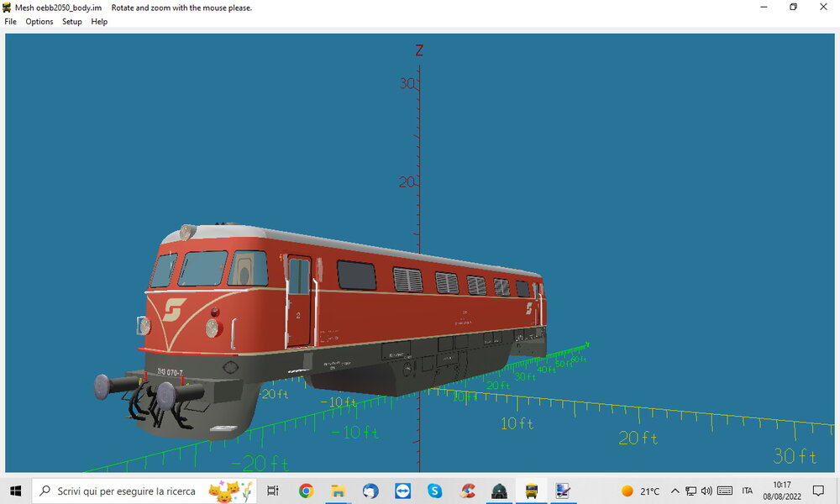Screen dimensions: 840x504
Task: Open Skype from the taskbar
Action: (434, 491)
